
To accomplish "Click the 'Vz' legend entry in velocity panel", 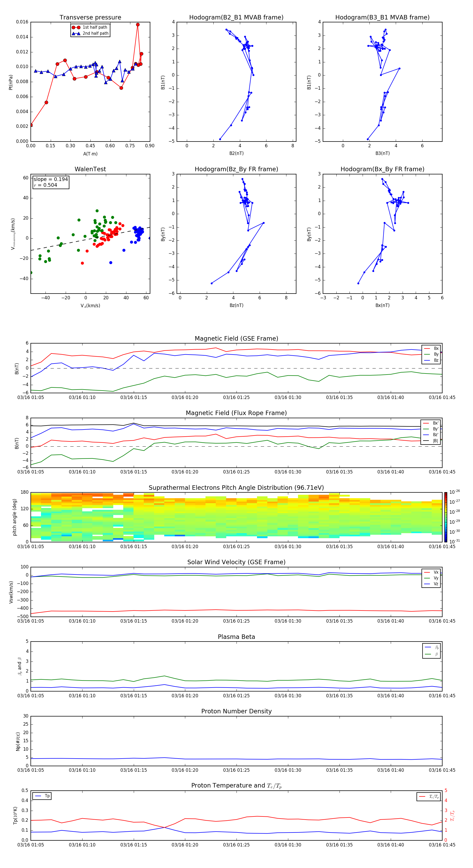I will click(431, 584).
